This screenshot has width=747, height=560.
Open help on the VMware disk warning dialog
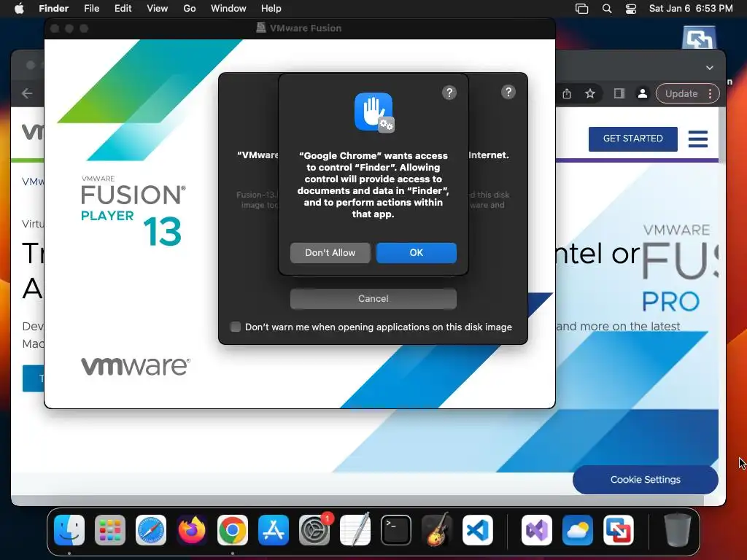coord(508,92)
